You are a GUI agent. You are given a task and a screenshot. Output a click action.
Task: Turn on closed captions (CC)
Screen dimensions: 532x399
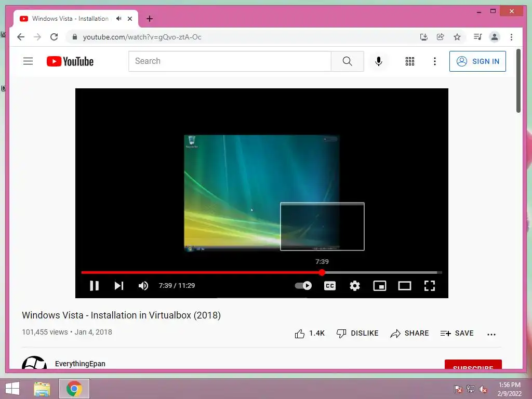[330, 286]
